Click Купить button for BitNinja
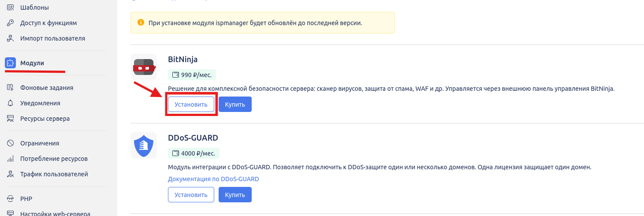This screenshot has height=216, width=644. (235, 104)
